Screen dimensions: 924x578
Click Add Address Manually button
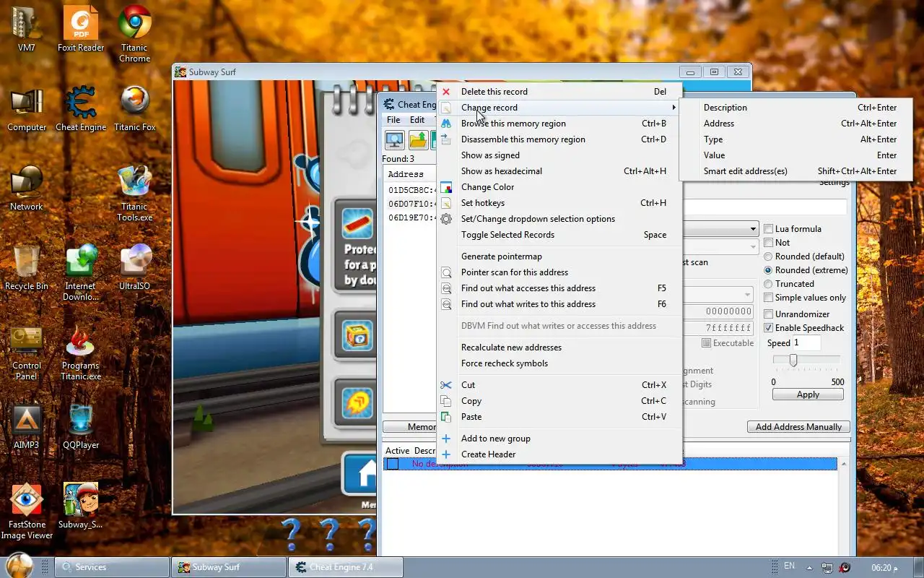click(798, 427)
